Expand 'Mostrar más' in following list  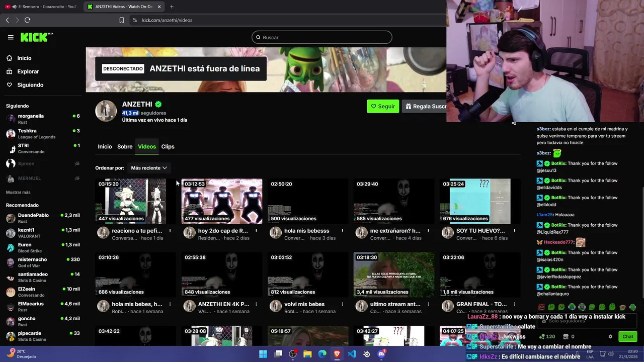[18, 193]
